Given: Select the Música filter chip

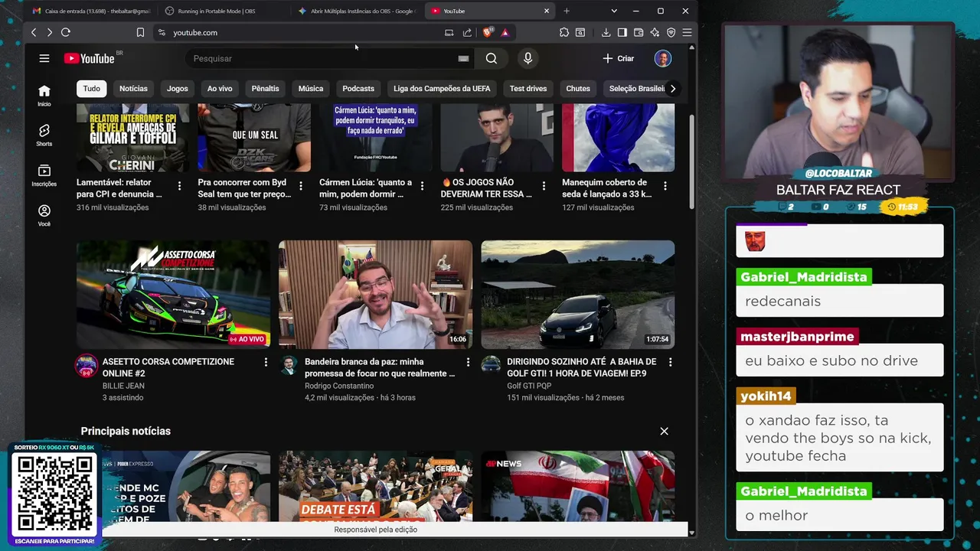Looking at the screenshot, I should (311, 88).
